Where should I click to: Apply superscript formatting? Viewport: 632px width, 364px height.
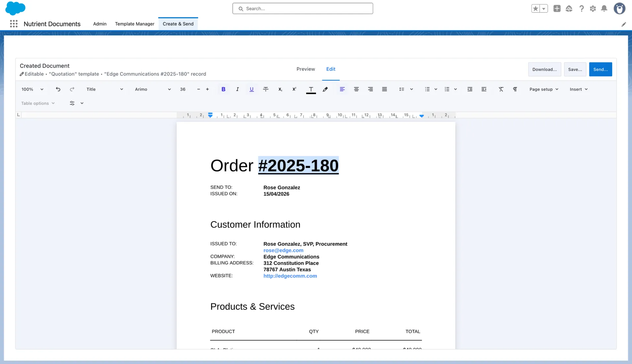294,89
